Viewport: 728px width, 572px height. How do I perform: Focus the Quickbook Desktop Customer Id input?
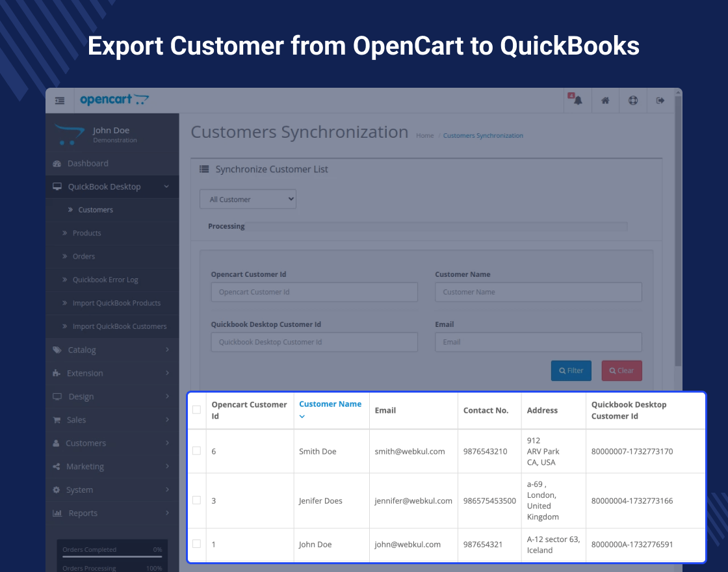click(315, 342)
